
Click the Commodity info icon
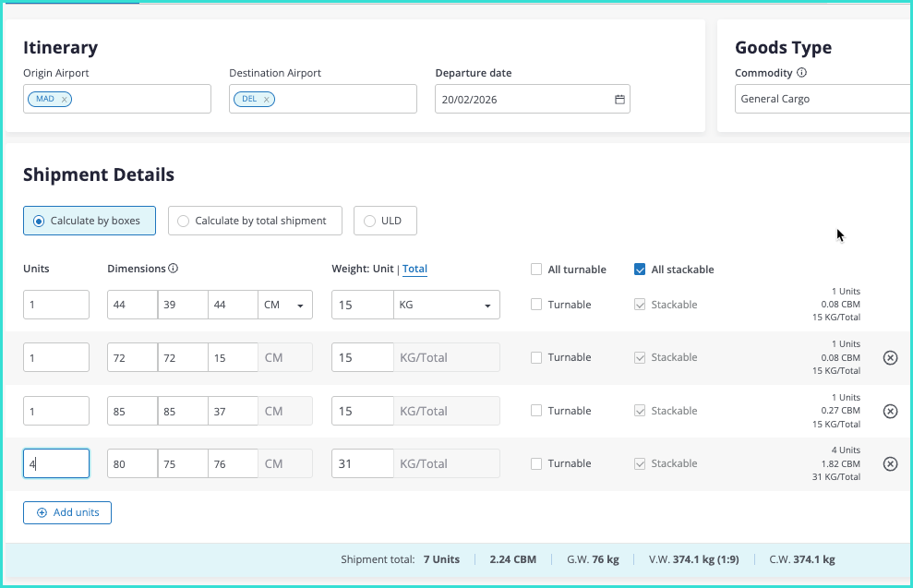coord(801,73)
